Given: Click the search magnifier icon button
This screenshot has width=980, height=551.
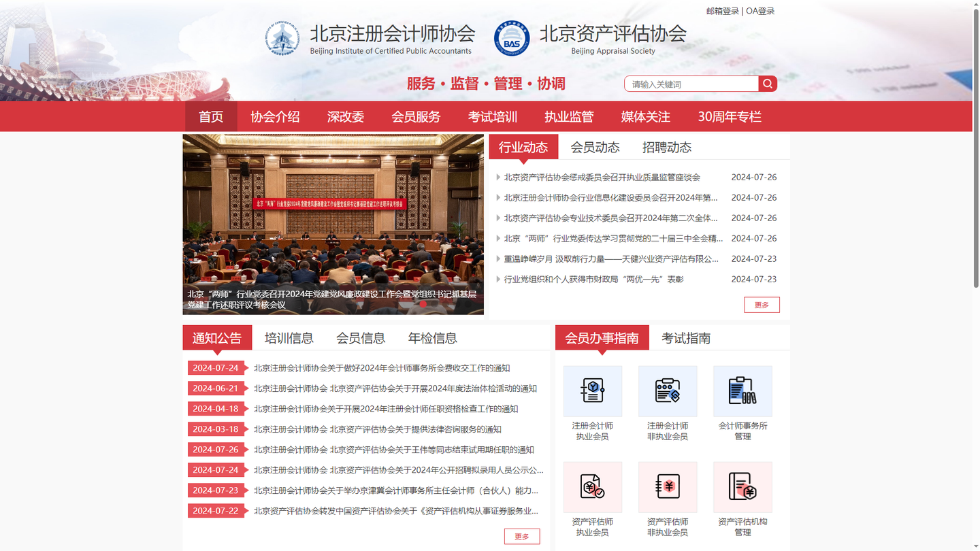Looking at the screenshot, I should click(768, 84).
